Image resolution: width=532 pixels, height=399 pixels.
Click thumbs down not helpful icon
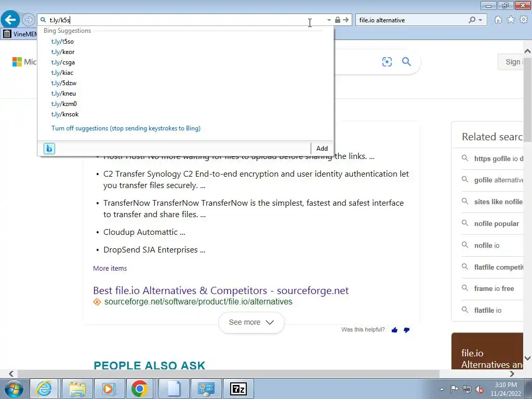coord(406,330)
